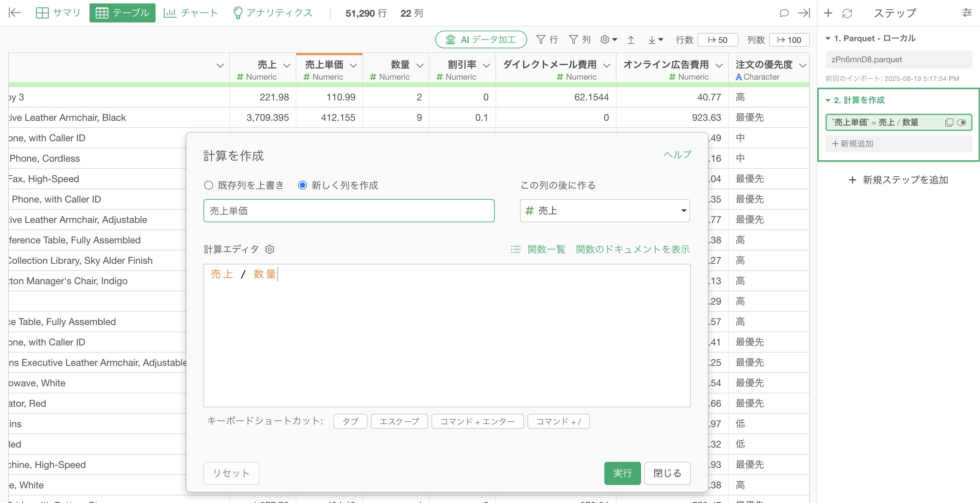Click the コマンド + エンター shortcut button
Screen dimensions: 980x503
477,421
